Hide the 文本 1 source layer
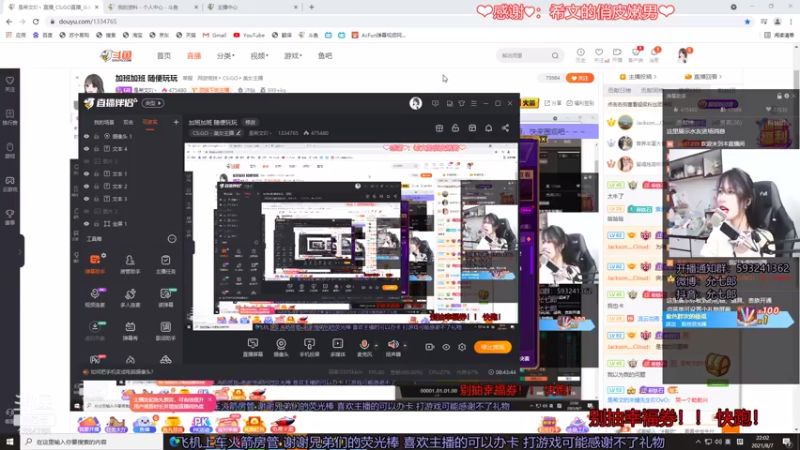This screenshot has height=450, width=800. 86,174
